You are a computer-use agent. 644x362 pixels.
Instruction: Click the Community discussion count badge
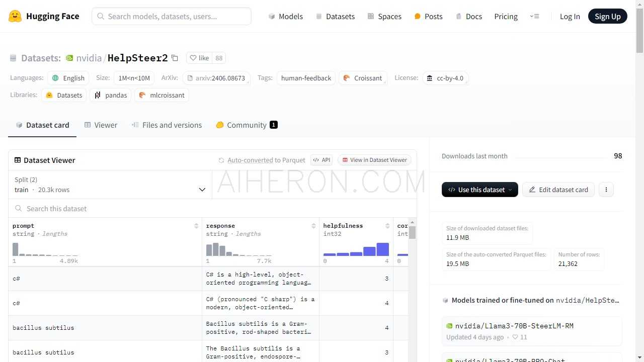click(274, 125)
